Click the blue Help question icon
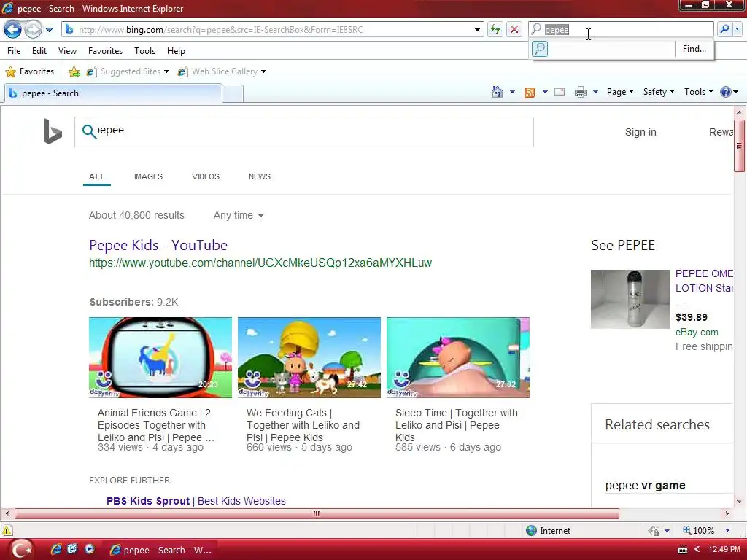 click(x=726, y=92)
